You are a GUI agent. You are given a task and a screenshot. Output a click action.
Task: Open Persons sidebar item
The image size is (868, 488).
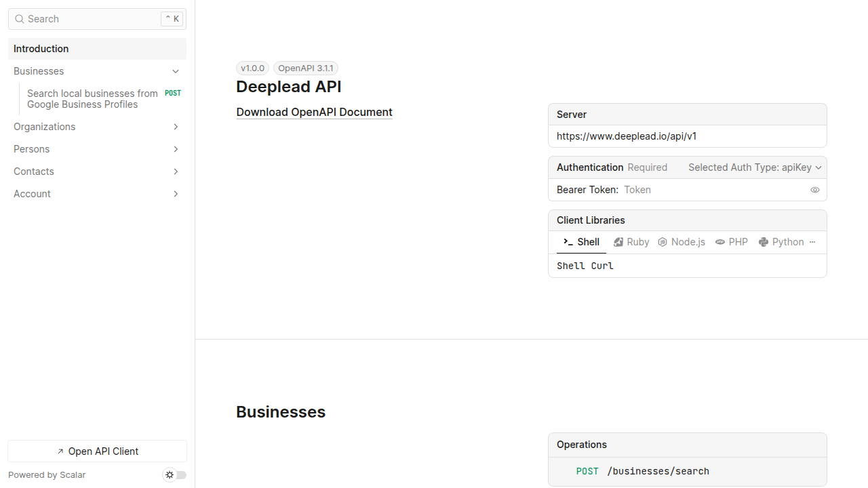(97, 149)
